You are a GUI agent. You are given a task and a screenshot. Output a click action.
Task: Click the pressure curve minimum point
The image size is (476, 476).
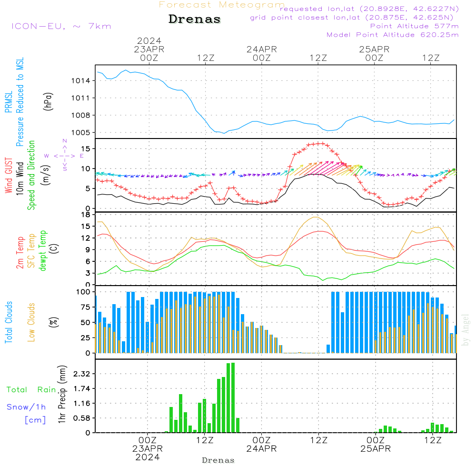point(224,133)
